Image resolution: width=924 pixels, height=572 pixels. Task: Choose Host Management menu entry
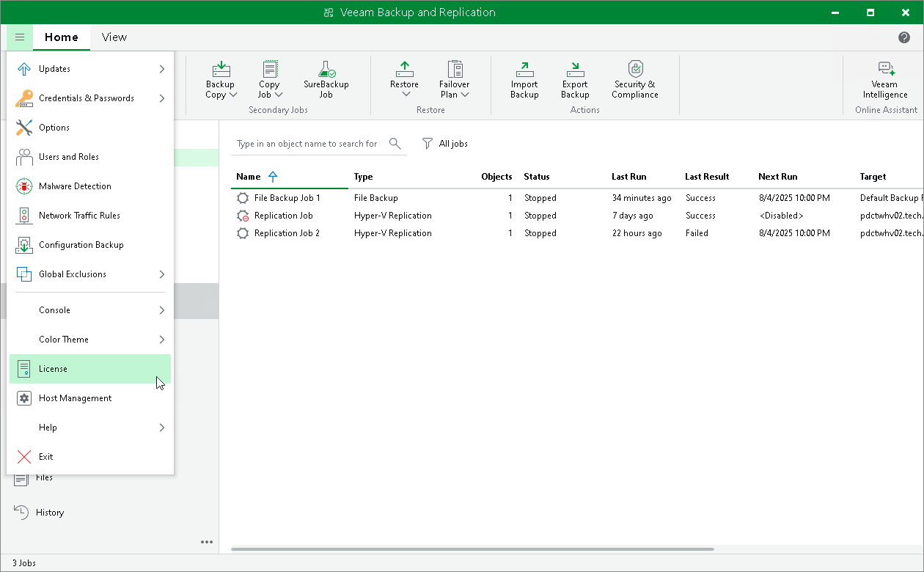coord(90,398)
